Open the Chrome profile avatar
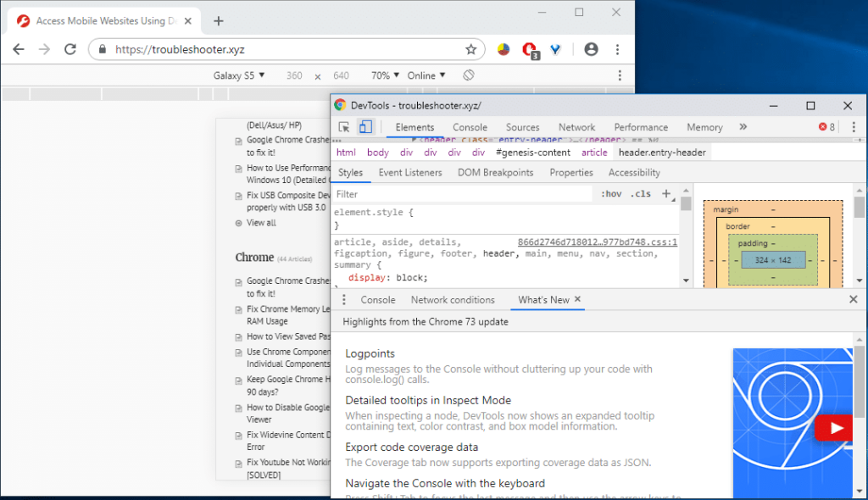The width and height of the screenshot is (868, 500). pyautogui.click(x=591, y=49)
